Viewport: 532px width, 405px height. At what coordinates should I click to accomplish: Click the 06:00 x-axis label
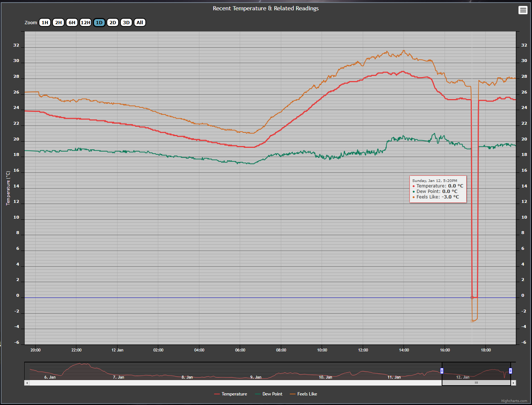point(240,350)
